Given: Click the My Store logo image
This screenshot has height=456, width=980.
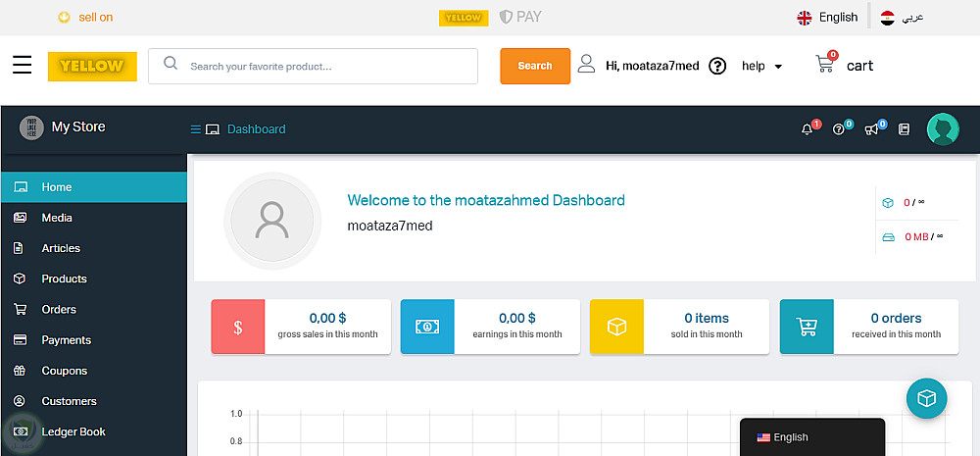Looking at the screenshot, I should click(x=32, y=127).
